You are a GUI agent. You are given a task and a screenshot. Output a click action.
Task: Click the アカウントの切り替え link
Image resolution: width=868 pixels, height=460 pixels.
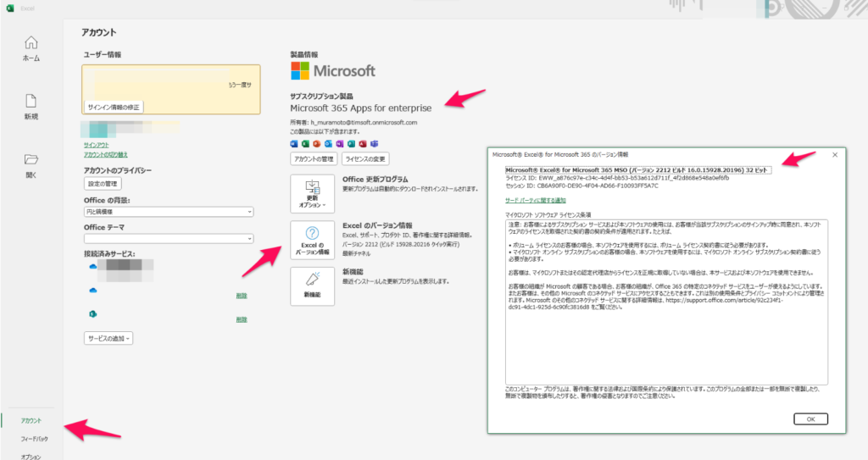coord(106,154)
